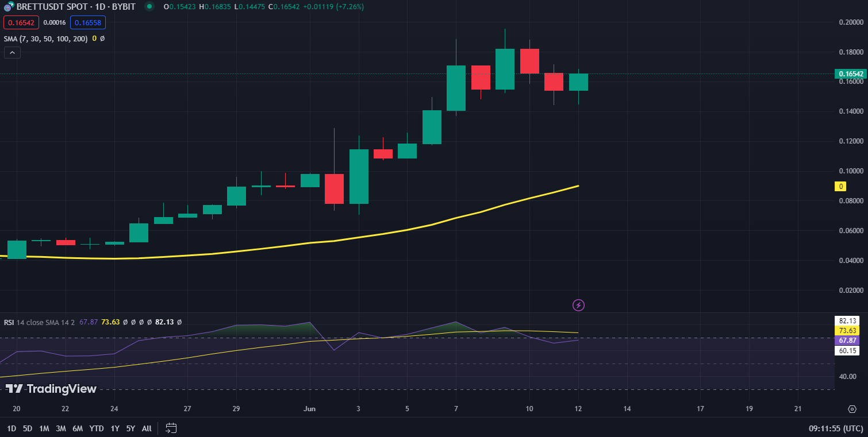This screenshot has width=868, height=437.
Task: Switch the date range to 3M
Action: 61,428
